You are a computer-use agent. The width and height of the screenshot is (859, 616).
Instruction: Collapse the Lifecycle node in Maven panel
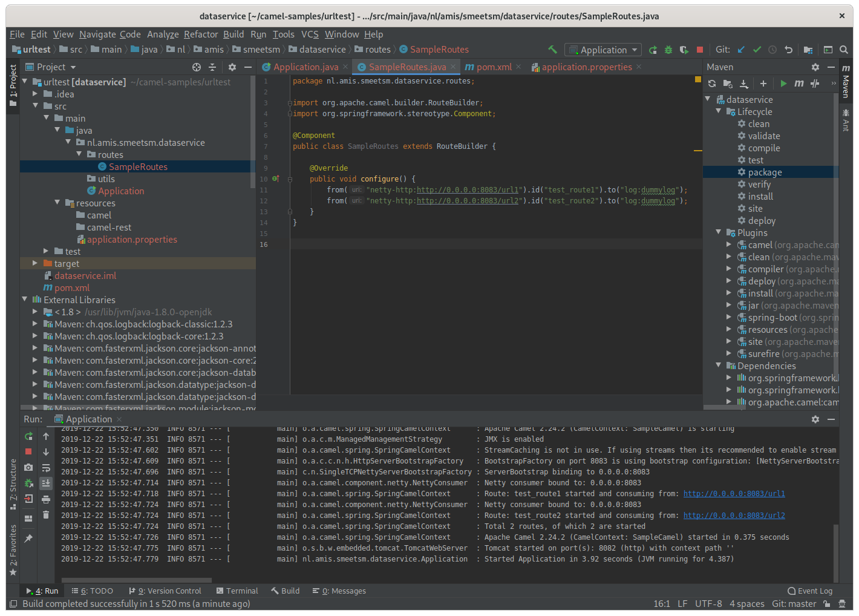718,111
